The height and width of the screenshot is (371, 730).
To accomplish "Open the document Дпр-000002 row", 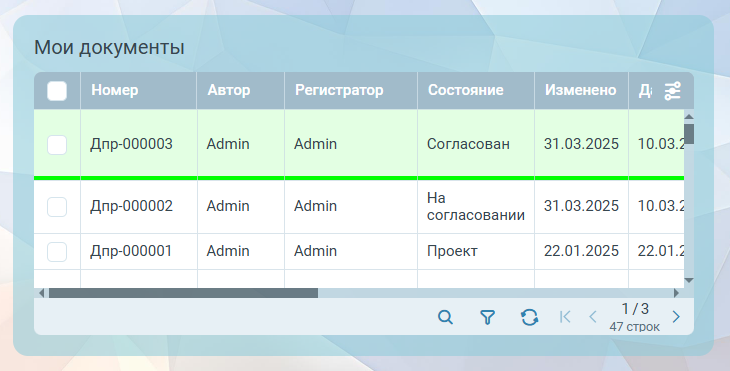I will pos(359,207).
